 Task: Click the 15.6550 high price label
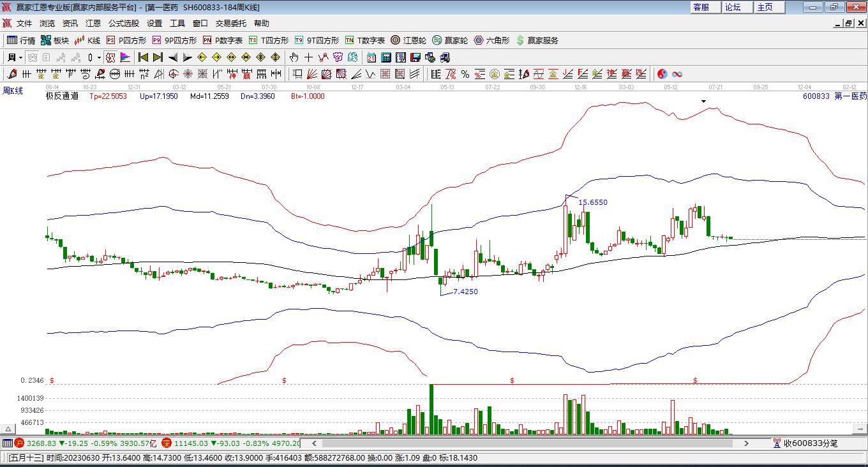593,202
